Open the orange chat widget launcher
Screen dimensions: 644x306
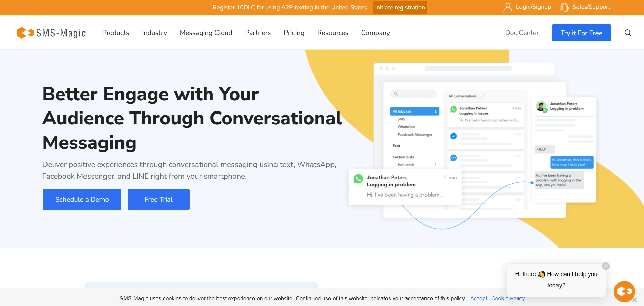[x=624, y=291]
